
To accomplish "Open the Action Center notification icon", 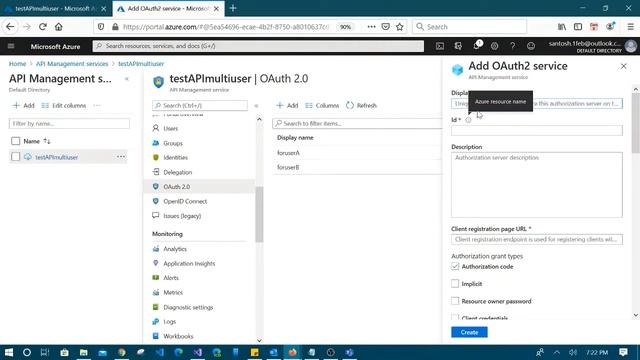I will (623, 352).
